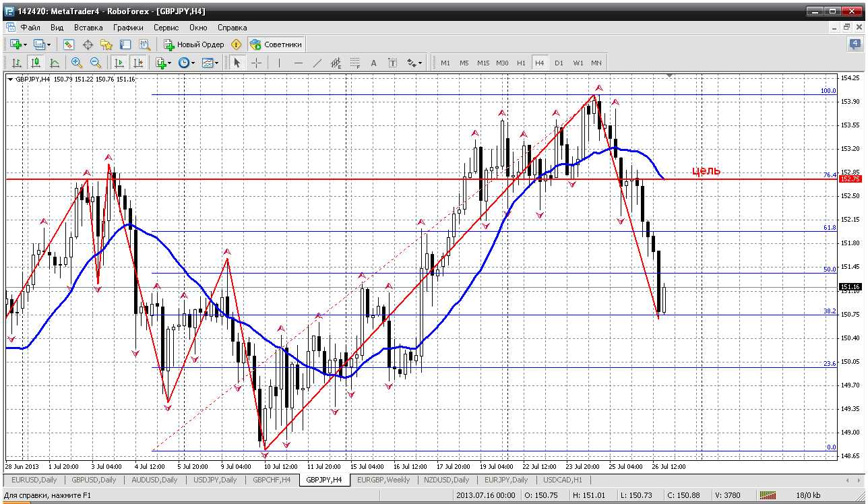Toggle chart auto scroll
This screenshot has width=868, height=504.
[119, 63]
